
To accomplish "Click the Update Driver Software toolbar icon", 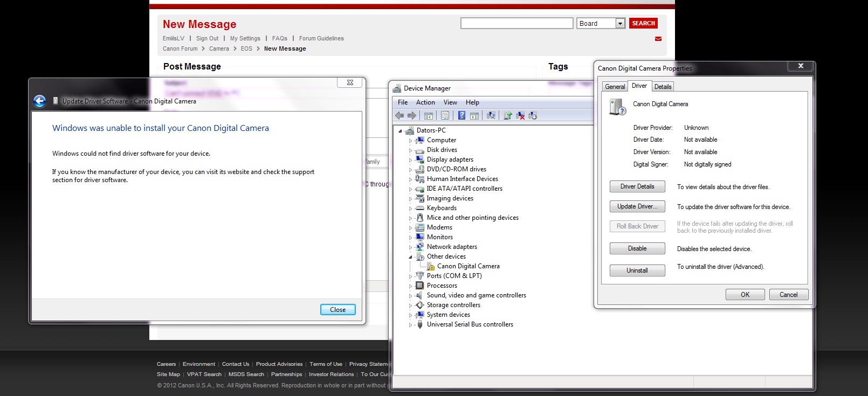I will 507,115.
